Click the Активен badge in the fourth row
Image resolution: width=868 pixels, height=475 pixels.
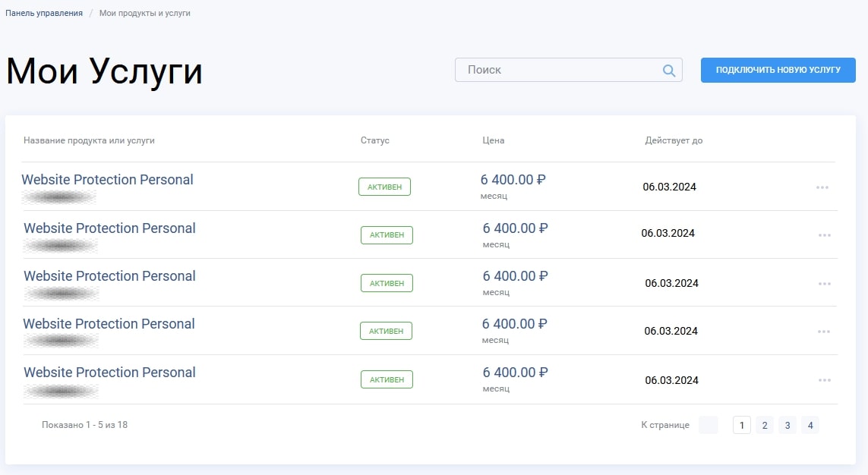(x=387, y=331)
